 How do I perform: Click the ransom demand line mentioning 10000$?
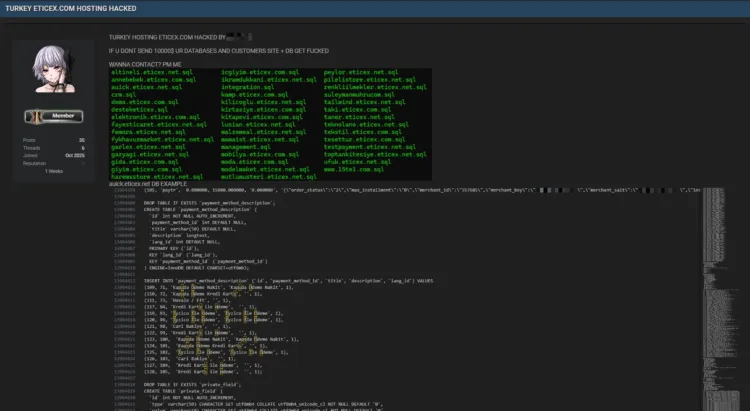(x=219, y=51)
